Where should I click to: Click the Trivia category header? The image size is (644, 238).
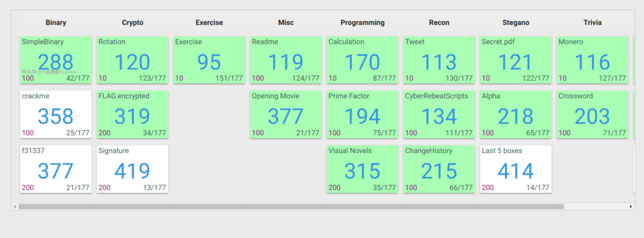pyautogui.click(x=592, y=23)
